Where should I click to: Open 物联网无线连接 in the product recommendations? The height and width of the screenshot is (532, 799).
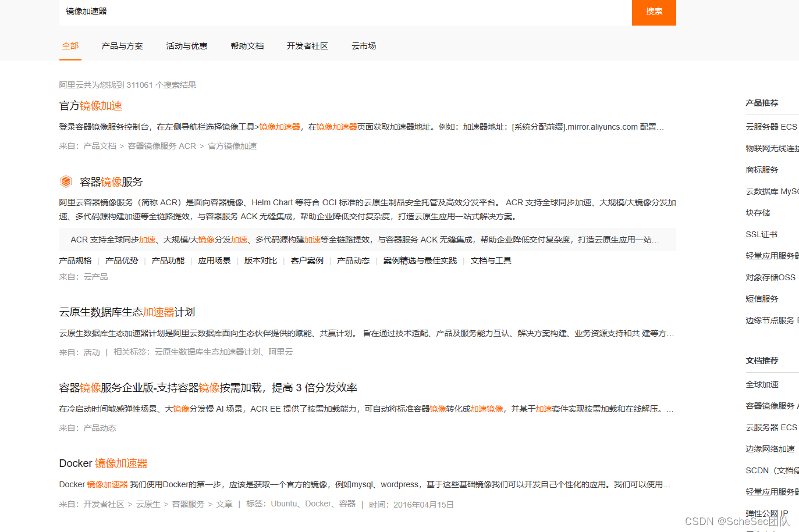tap(772, 148)
